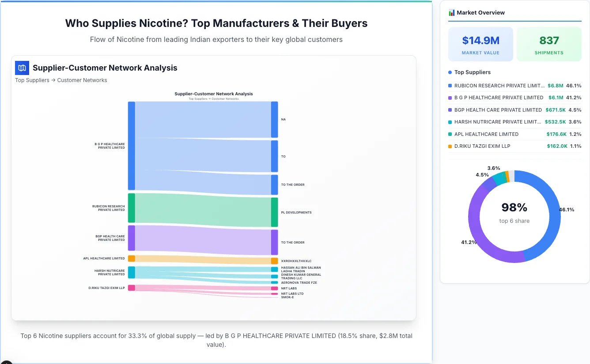Click the bar chart icon next to Market Overview

tap(451, 12)
